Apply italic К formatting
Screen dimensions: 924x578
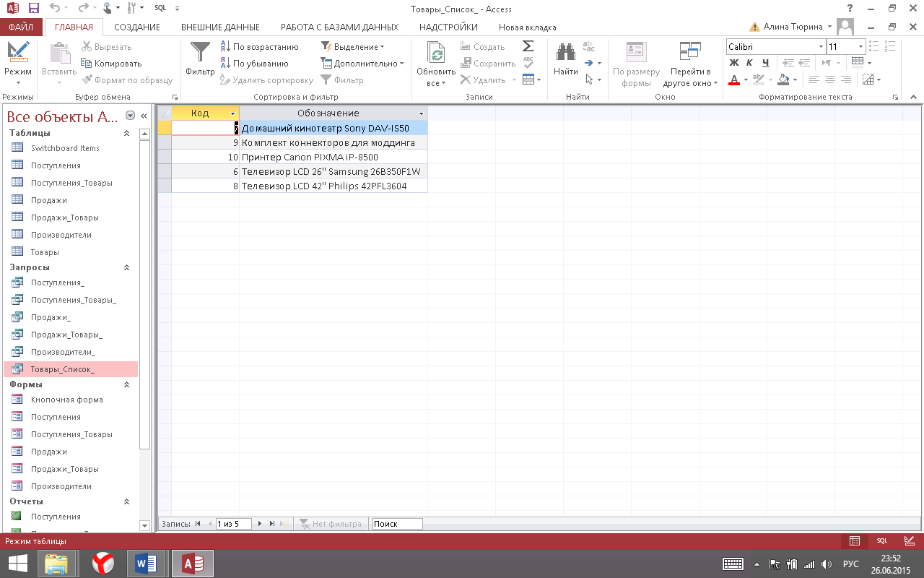click(x=749, y=63)
